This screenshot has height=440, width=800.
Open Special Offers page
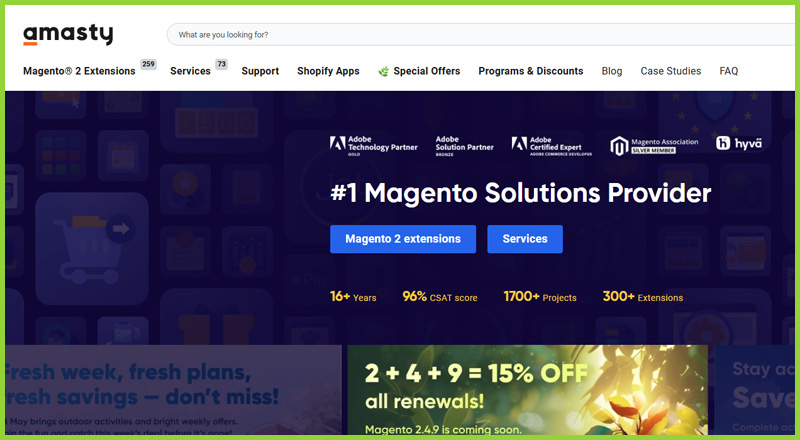click(427, 71)
